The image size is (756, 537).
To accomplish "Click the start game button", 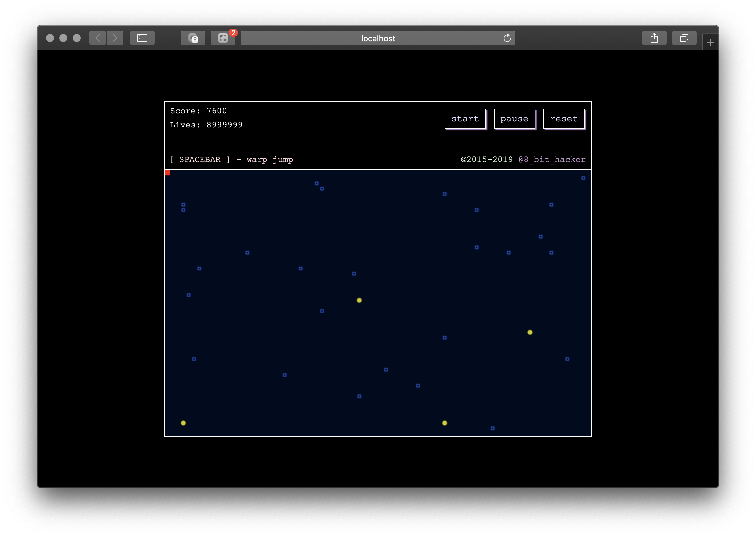I will (x=465, y=119).
